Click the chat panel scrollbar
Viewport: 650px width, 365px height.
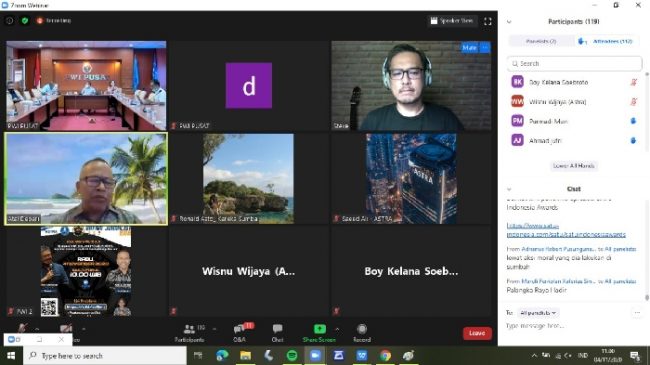tap(647, 297)
